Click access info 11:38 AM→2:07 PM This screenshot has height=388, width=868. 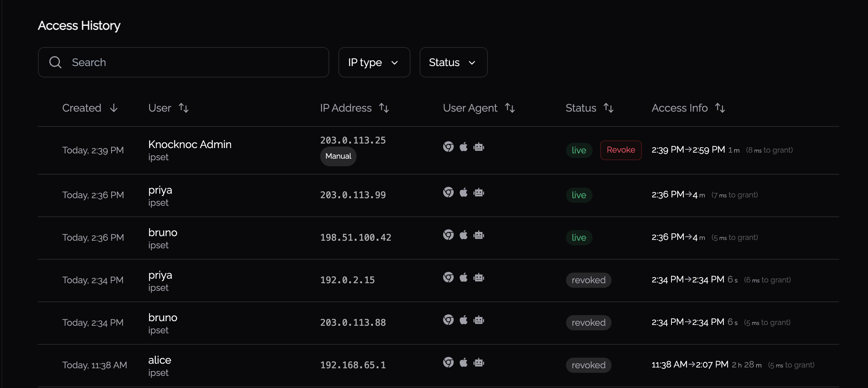pyautogui.click(x=690, y=365)
